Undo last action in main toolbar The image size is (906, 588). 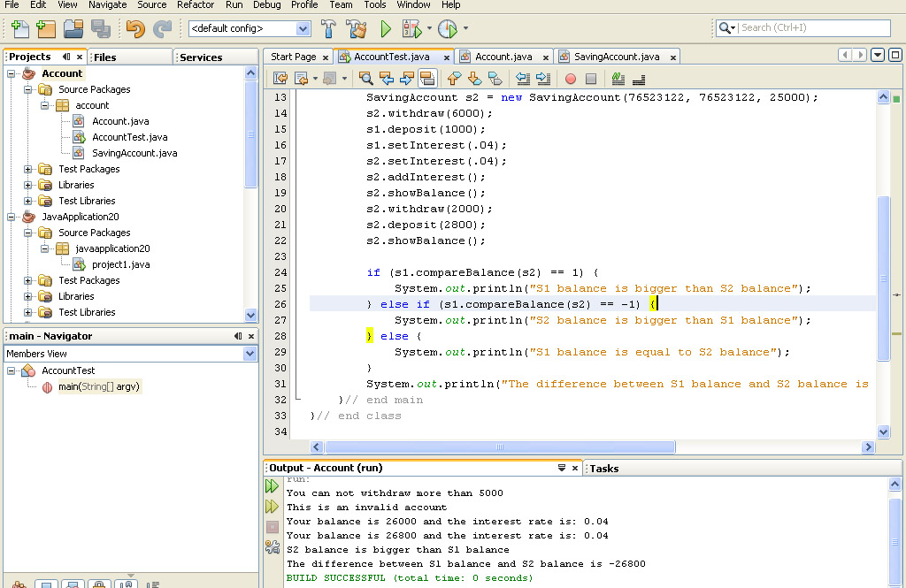[135, 29]
